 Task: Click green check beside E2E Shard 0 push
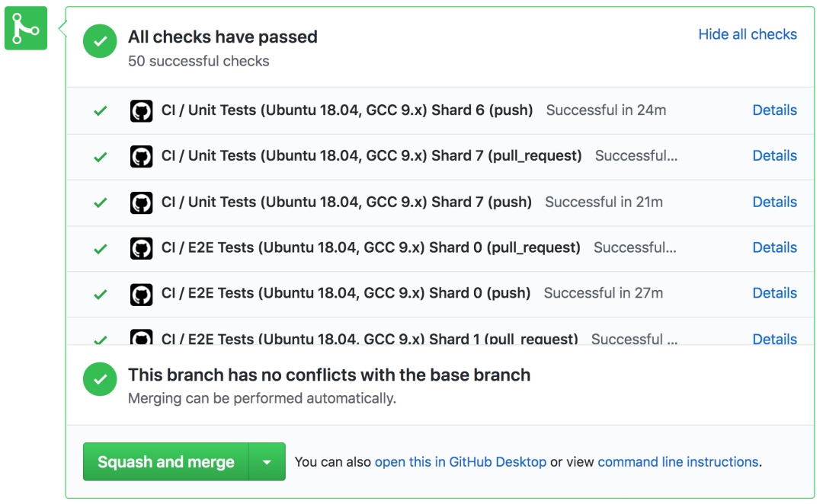pos(101,294)
